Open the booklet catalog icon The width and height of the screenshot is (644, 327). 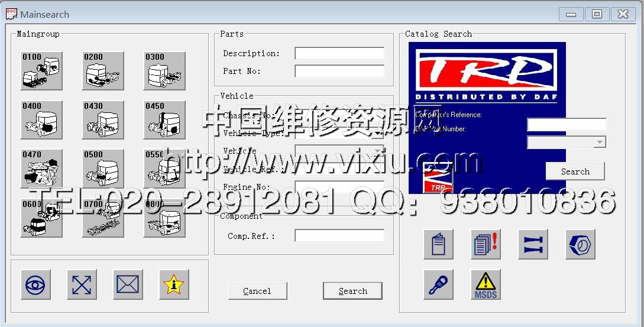438,244
